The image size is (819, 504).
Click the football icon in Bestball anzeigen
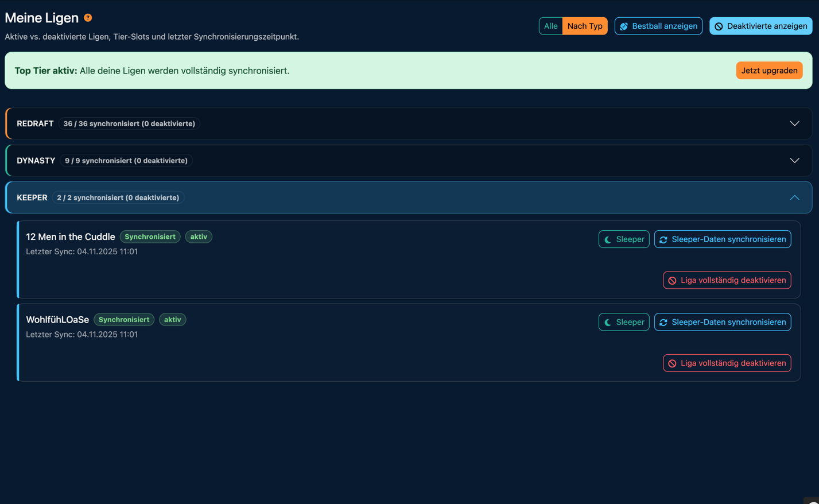click(624, 26)
